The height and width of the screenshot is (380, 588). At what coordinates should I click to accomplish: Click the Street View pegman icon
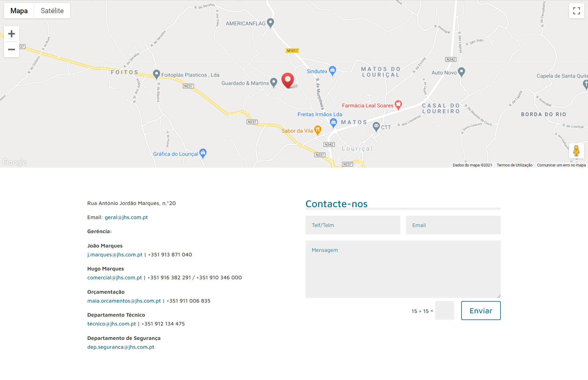576,151
